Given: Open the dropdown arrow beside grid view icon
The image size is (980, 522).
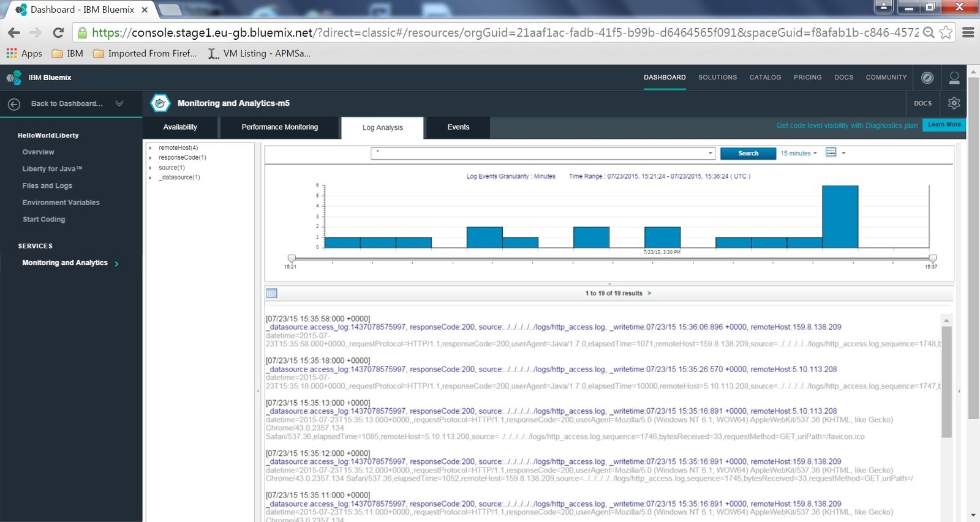Looking at the screenshot, I should [x=843, y=153].
